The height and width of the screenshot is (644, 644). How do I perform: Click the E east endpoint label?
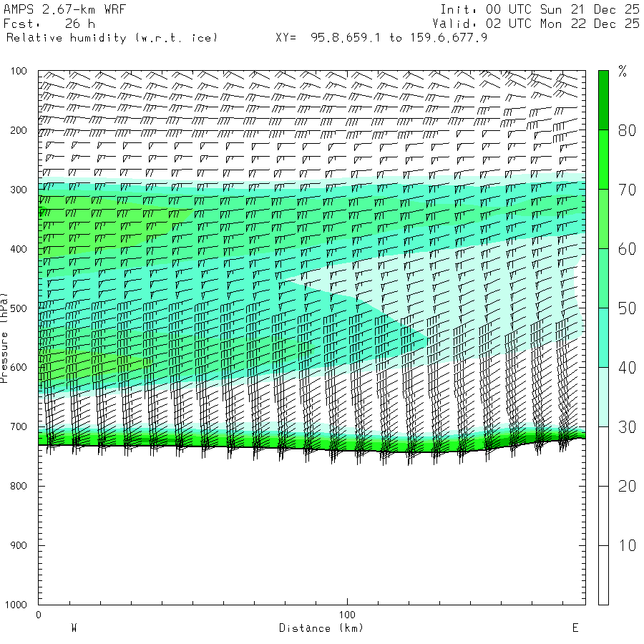pyautogui.click(x=575, y=628)
